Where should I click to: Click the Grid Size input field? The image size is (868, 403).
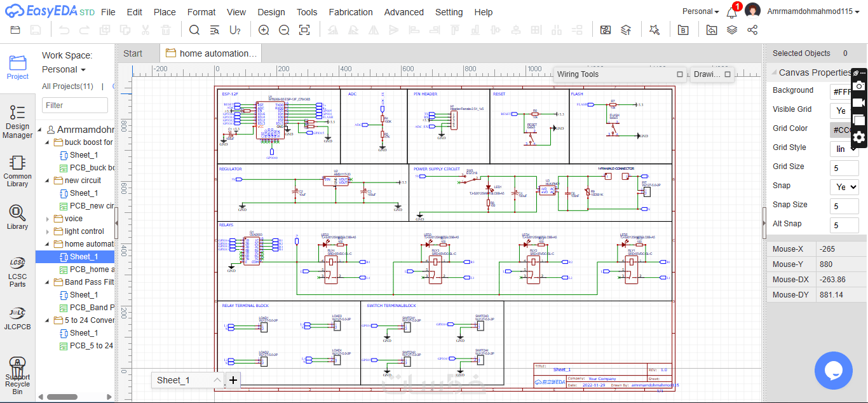(x=844, y=168)
